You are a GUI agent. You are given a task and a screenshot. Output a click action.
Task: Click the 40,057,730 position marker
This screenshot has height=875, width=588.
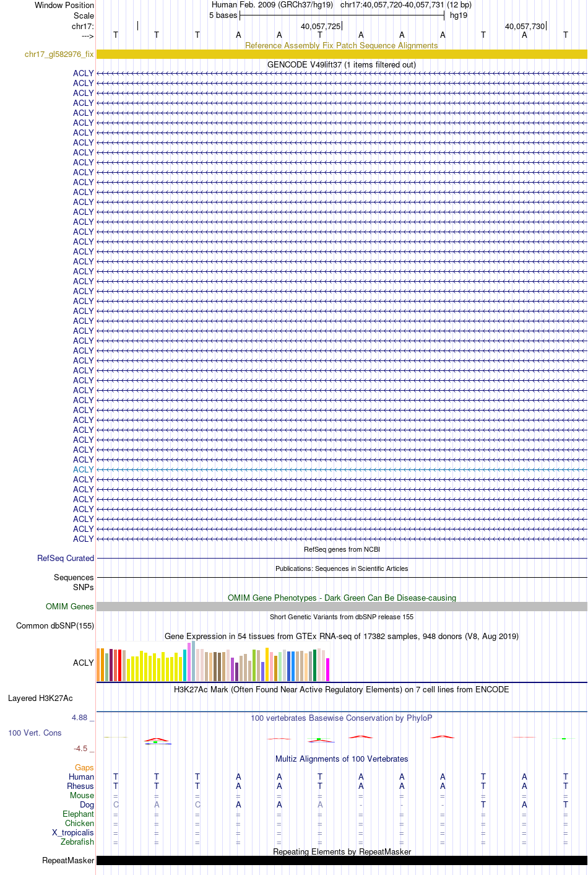[x=525, y=26]
